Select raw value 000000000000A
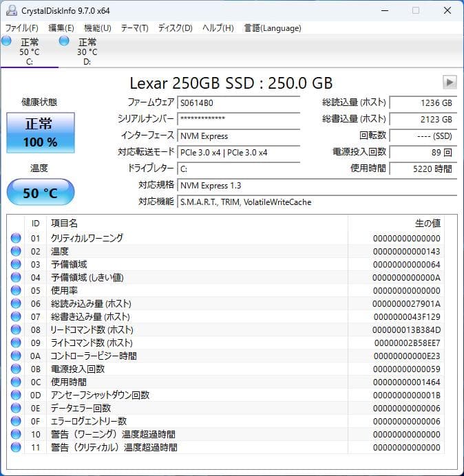The image size is (464, 476). [x=406, y=277]
